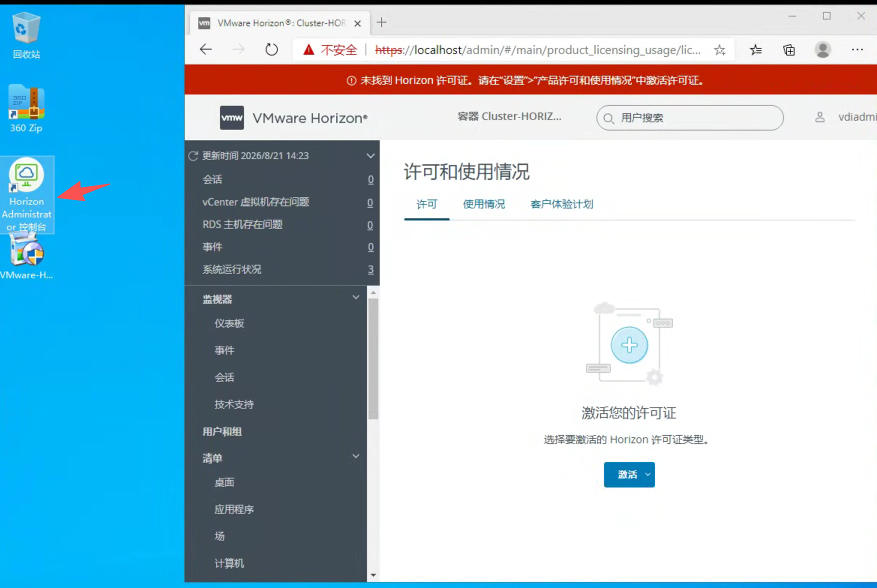877x588 pixels.
Task: Click the 容器 Cluster-HORIZ... label
Action: pos(509,116)
